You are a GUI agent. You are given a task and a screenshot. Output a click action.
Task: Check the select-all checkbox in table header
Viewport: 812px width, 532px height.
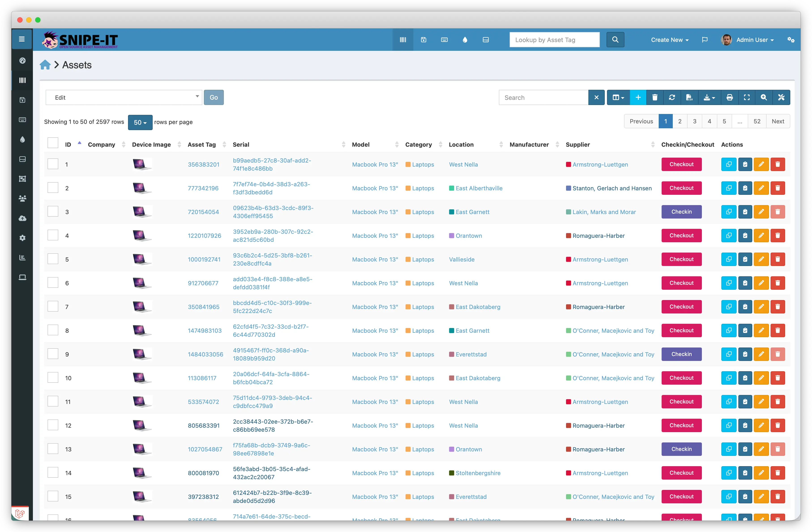pyautogui.click(x=53, y=143)
